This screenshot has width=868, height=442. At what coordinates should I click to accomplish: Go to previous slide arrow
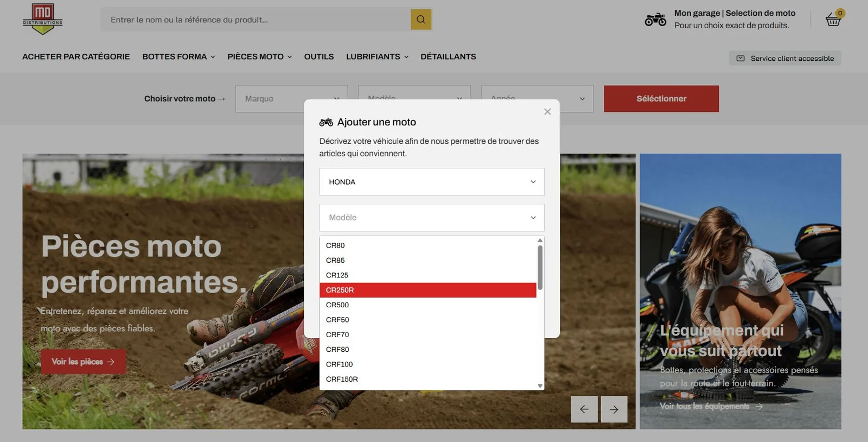584,409
